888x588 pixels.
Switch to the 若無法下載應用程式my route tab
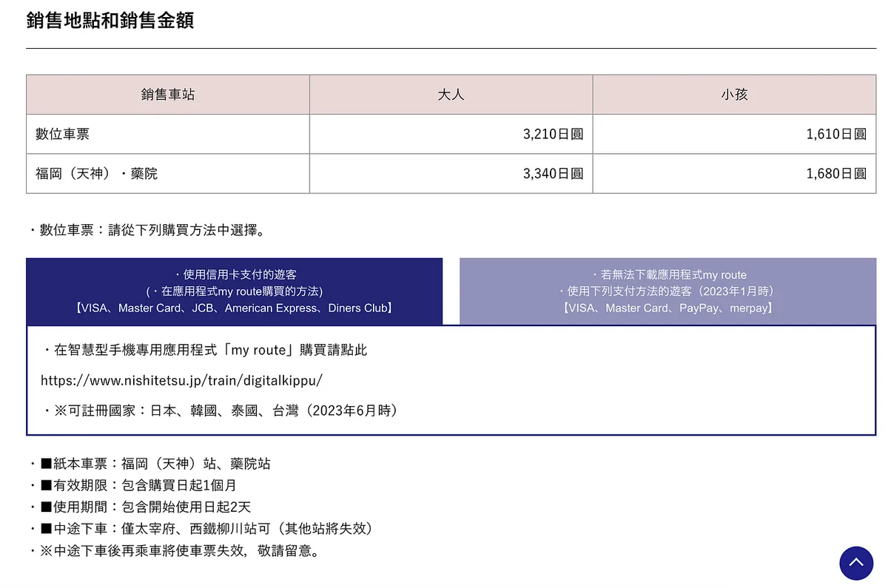tap(668, 291)
